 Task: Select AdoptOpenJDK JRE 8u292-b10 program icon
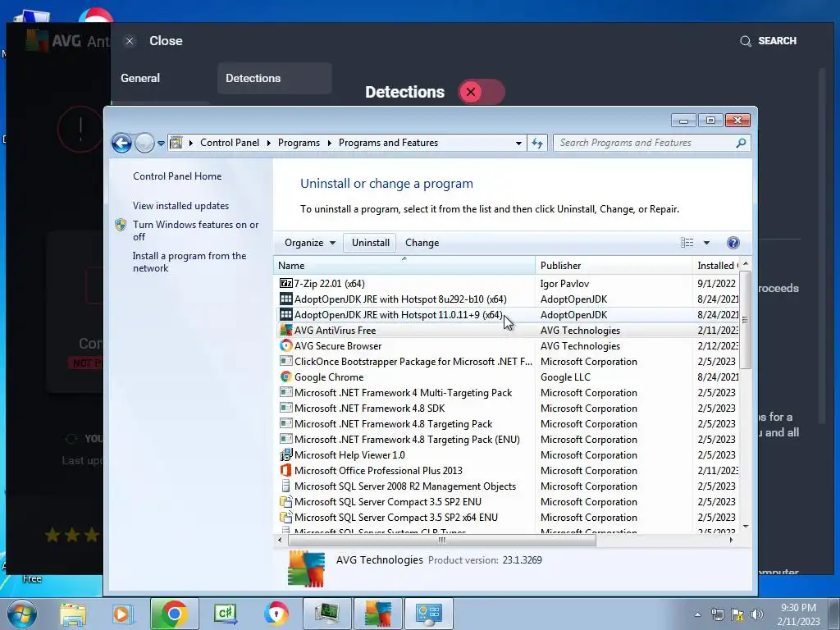pos(286,299)
